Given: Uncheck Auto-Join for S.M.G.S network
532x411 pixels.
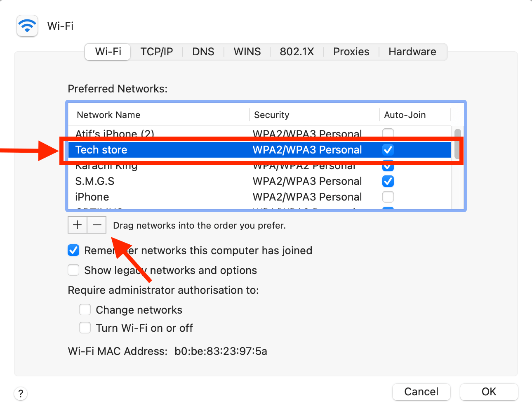Looking at the screenshot, I should [x=388, y=181].
